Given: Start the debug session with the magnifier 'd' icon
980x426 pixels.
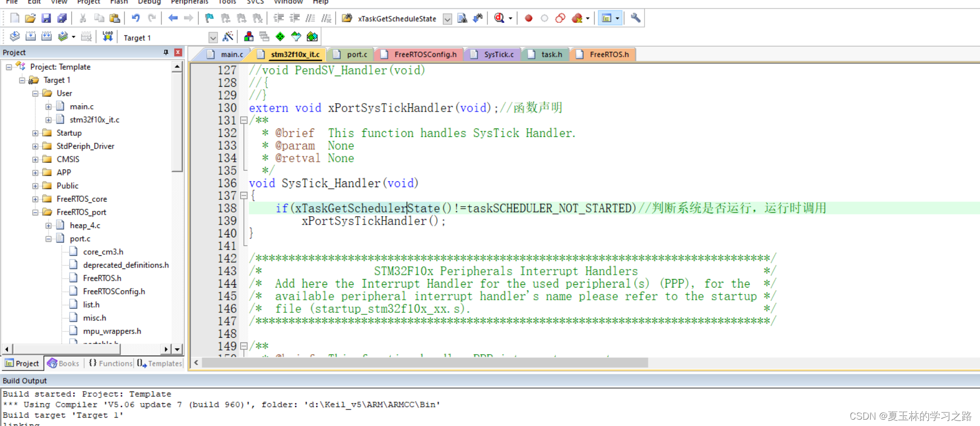Looking at the screenshot, I should tap(499, 18).
